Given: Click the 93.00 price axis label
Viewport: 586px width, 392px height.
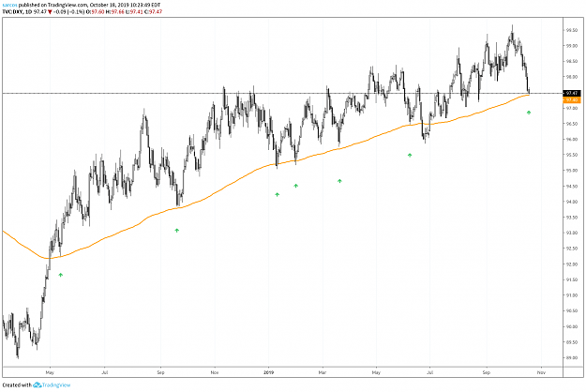Looking at the screenshot, I should tap(571, 233).
